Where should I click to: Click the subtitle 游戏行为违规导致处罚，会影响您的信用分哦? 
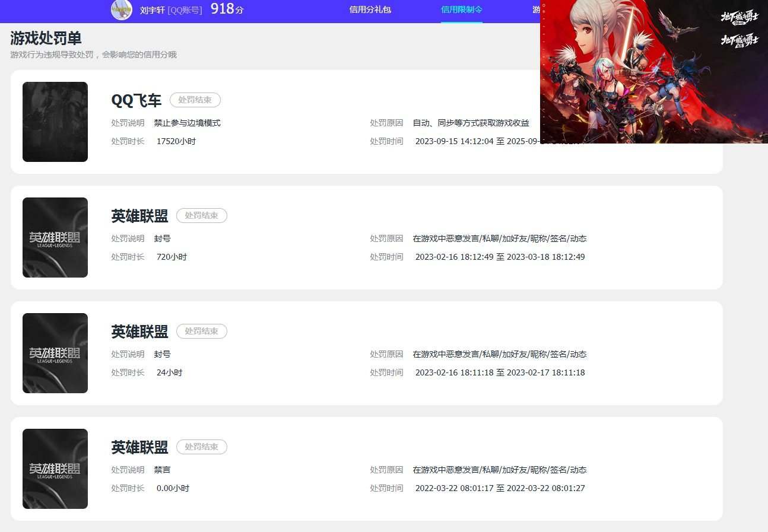(x=93, y=55)
